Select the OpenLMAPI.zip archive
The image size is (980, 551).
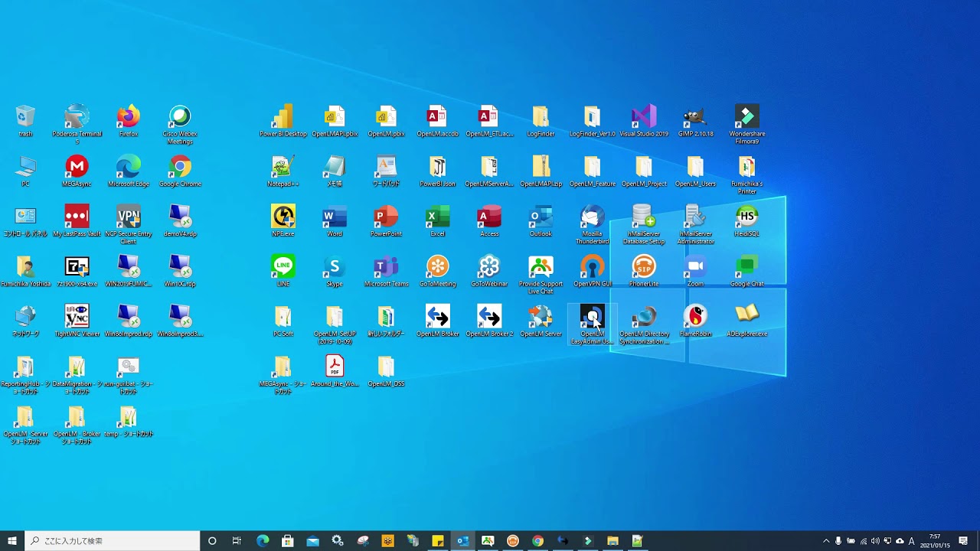pyautogui.click(x=541, y=171)
